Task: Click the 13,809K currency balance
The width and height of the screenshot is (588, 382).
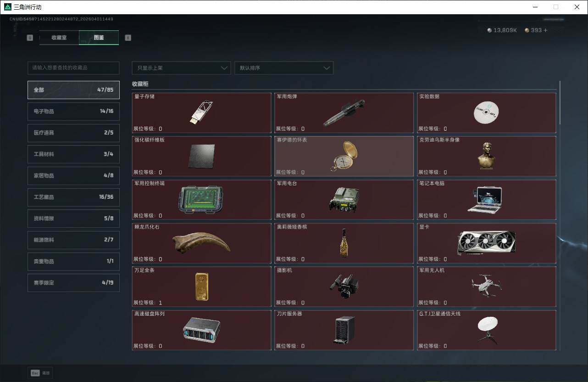Action: point(505,30)
